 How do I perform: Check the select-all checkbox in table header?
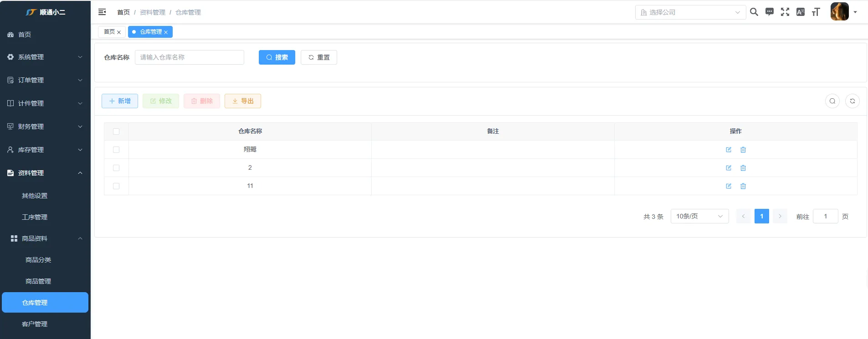click(x=116, y=132)
